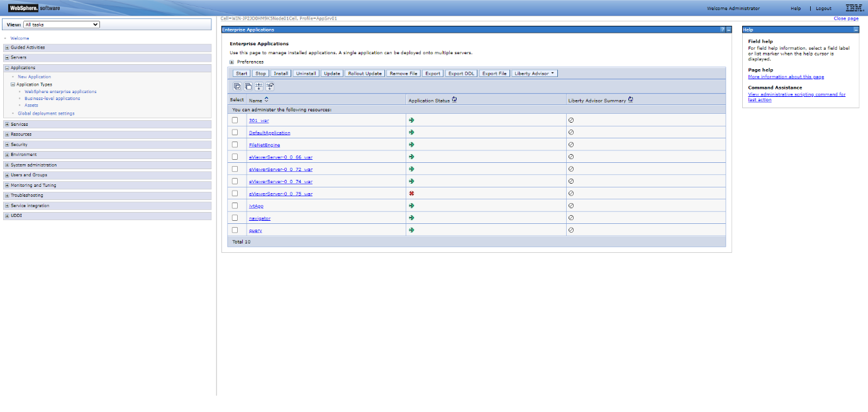
Task: Open WebSphere enterprise applications in sidebar
Action: pyautogui.click(x=60, y=91)
